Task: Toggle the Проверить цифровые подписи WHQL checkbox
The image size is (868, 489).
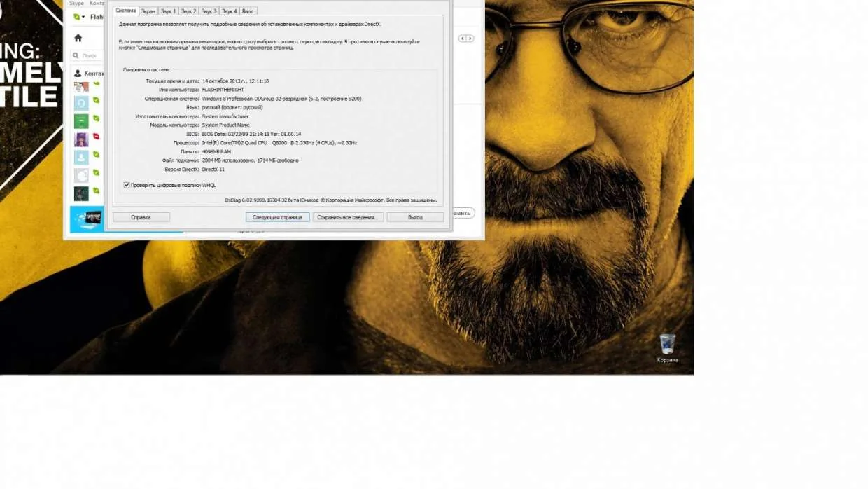Action: point(127,185)
